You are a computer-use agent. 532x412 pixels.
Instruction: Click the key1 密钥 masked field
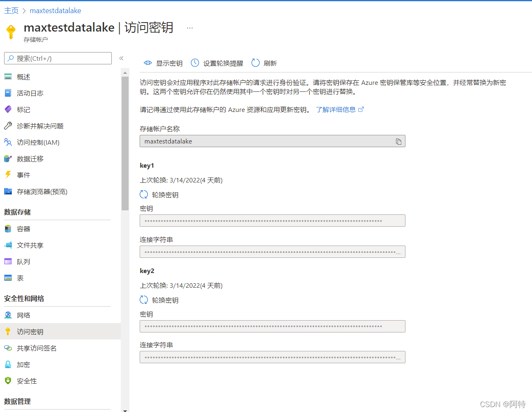pyautogui.click(x=272, y=221)
